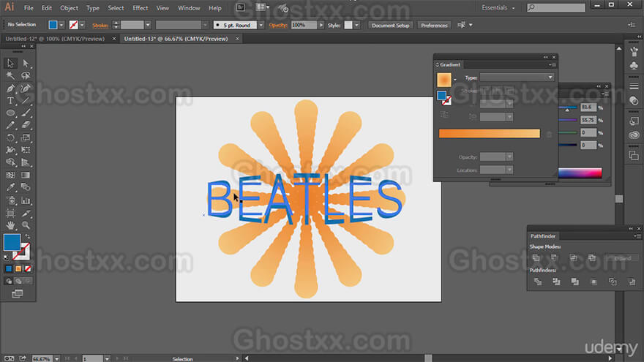Select the Zoom magnifier tool
Image resolution: width=644 pixels, height=362 pixels.
coord(26,225)
